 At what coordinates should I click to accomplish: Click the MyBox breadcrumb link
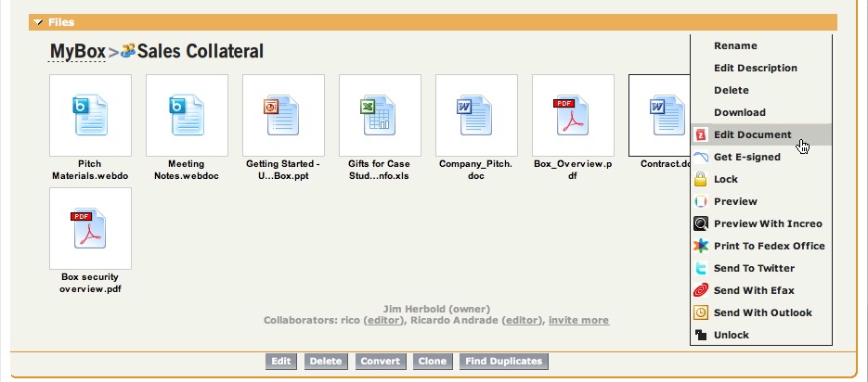(77, 52)
